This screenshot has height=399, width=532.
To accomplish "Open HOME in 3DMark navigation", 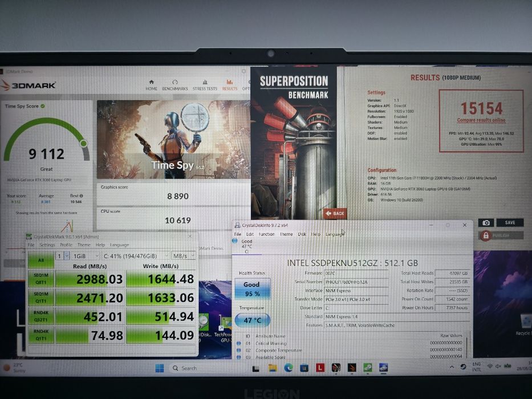I will tap(151, 85).
